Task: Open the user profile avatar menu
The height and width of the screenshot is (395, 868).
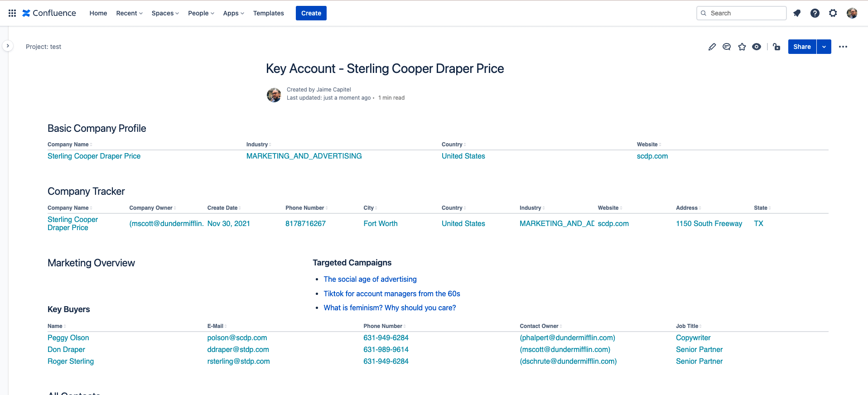Action: [x=852, y=13]
